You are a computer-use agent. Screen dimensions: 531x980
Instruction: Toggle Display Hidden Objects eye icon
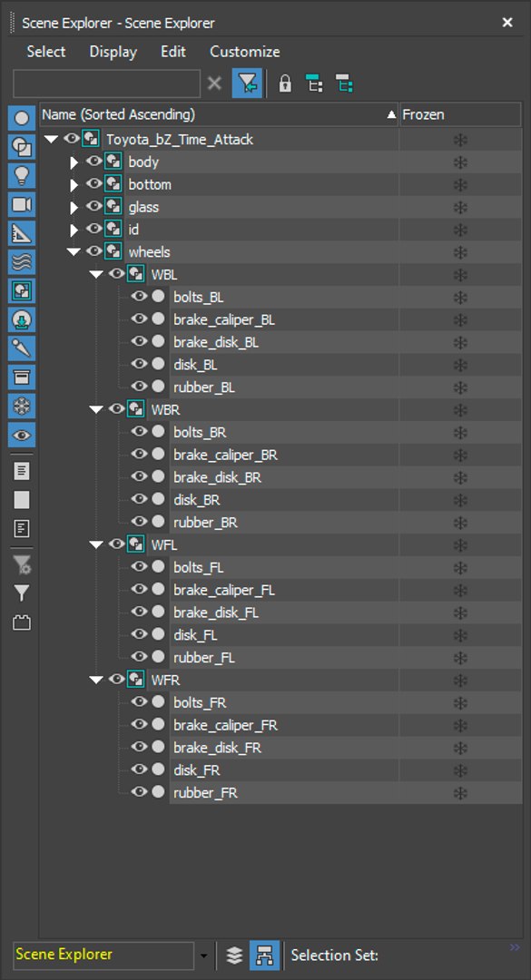coord(22,435)
